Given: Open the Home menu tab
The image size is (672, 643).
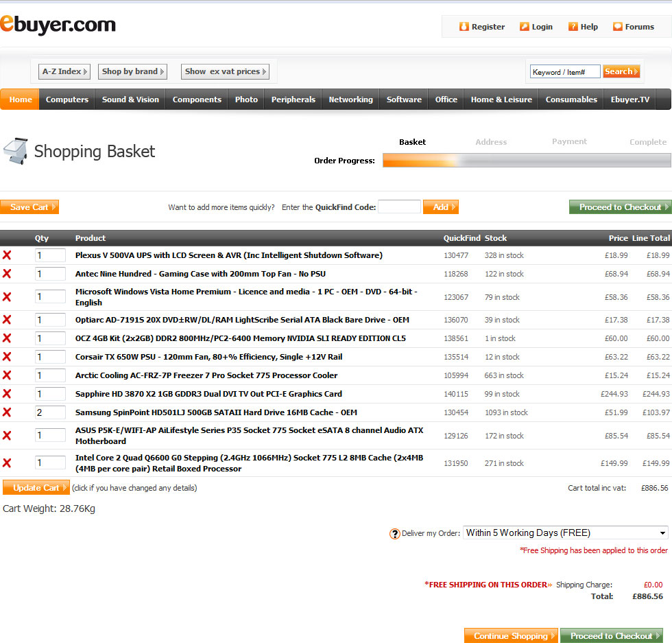Looking at the screenshot, I should pyautogui.click(x=20, y=100).
